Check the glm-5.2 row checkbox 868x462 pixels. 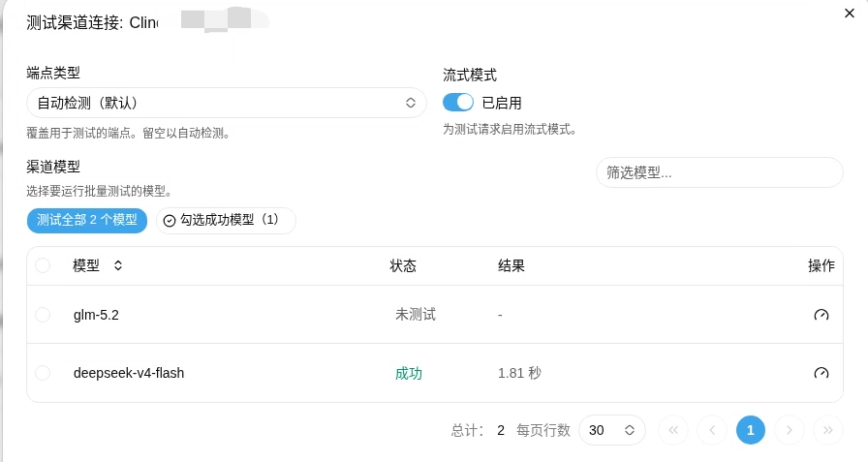[43, 315]
